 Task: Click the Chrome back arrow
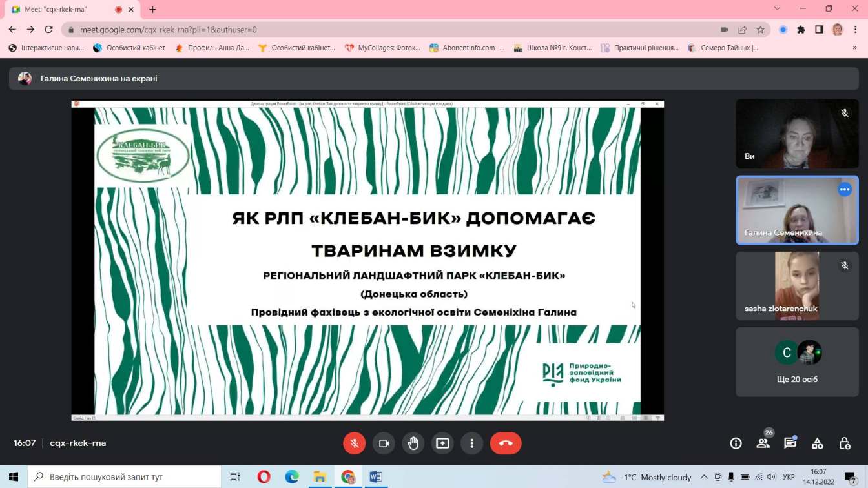(x=12, y=30)
